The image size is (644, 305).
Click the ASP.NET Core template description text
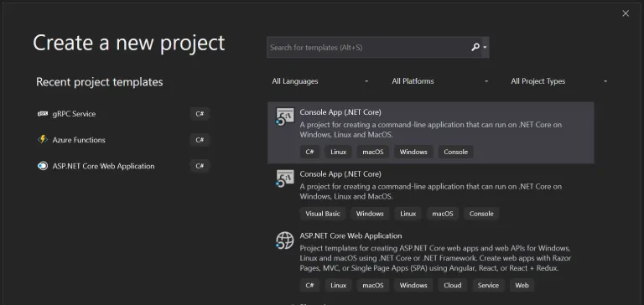[435, 258]
